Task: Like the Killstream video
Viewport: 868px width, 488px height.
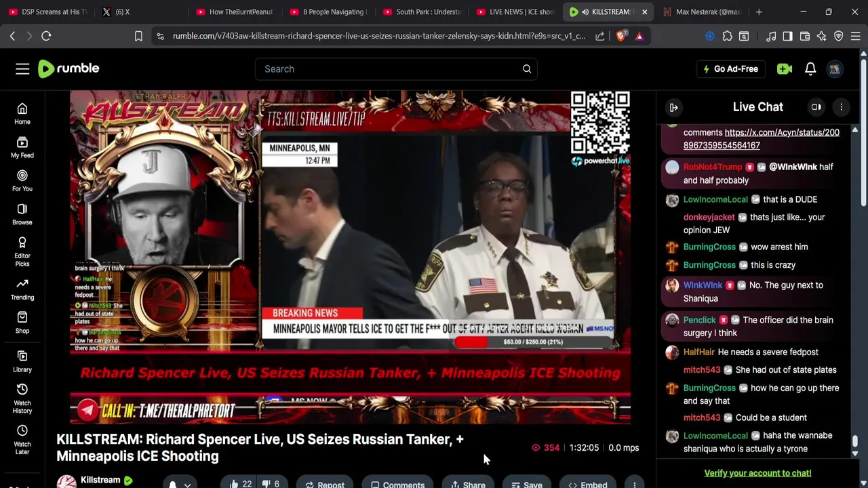Action: tap(240, 484)
